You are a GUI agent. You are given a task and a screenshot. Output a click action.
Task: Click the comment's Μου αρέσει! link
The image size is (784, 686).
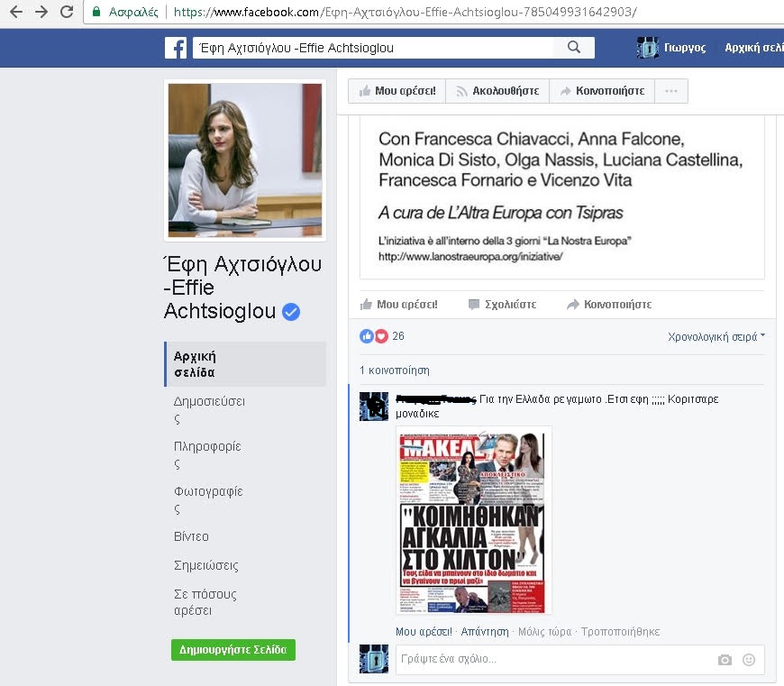424,632
